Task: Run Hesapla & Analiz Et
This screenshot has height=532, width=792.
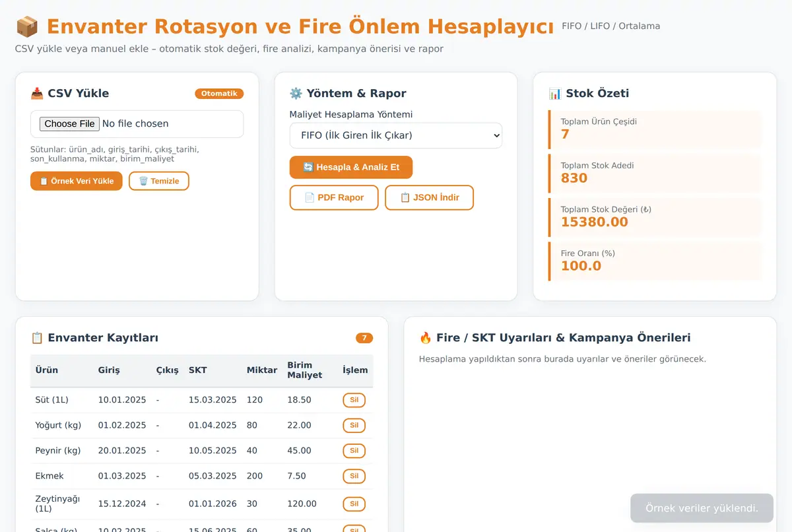Action: click(351, 167)
